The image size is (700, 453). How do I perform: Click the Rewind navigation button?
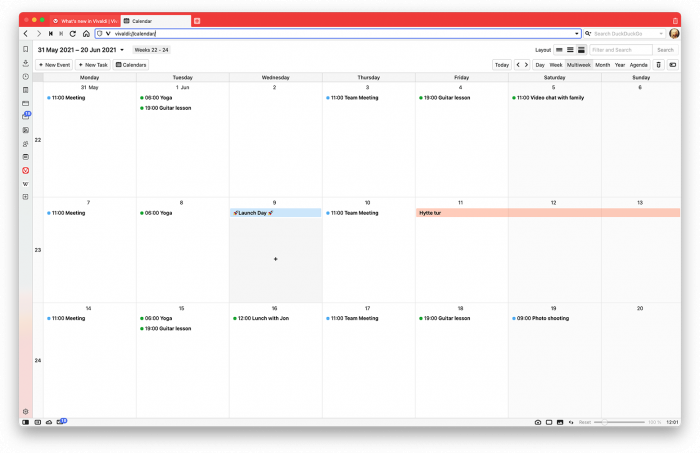click(x=50, y=33)
